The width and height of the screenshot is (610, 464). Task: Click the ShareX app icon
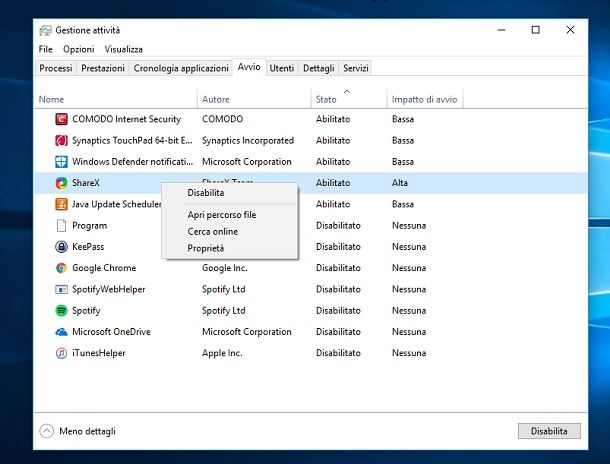point(61,183)
